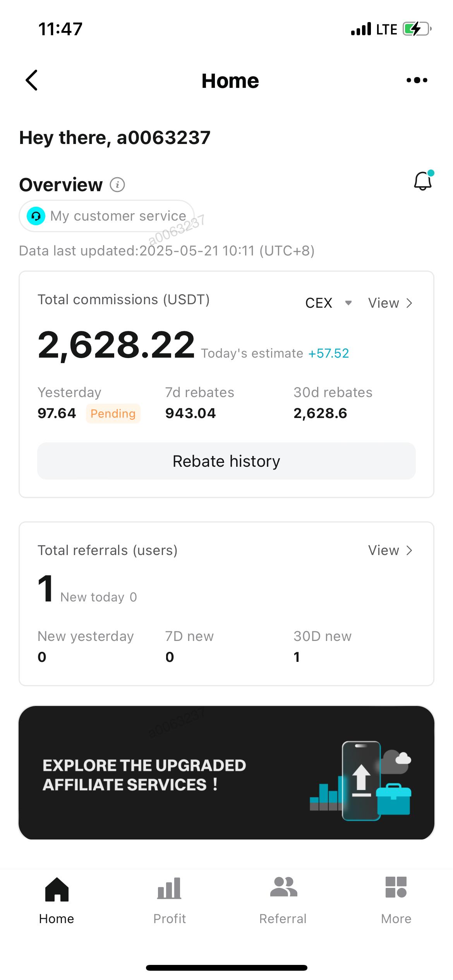The image size is (453, 980).
Task: Open notifications bell icon
Action: pyautogui.click(x=423, y=181)
